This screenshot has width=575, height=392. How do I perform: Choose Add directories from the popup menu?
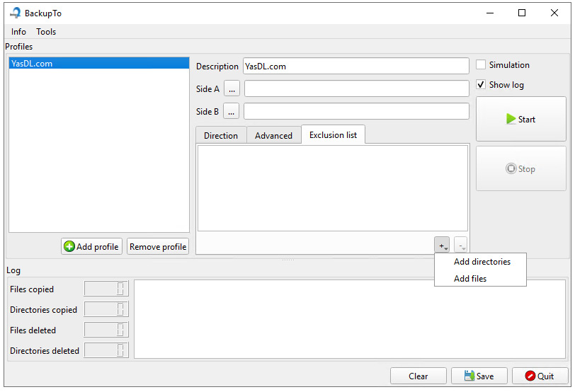coord(480,262)
